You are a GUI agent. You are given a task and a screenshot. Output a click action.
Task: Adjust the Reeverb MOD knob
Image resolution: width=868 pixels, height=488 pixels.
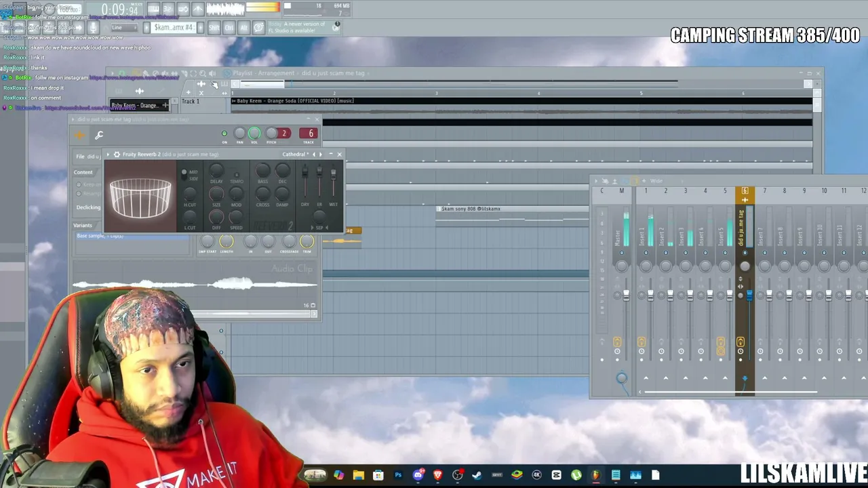236,195
